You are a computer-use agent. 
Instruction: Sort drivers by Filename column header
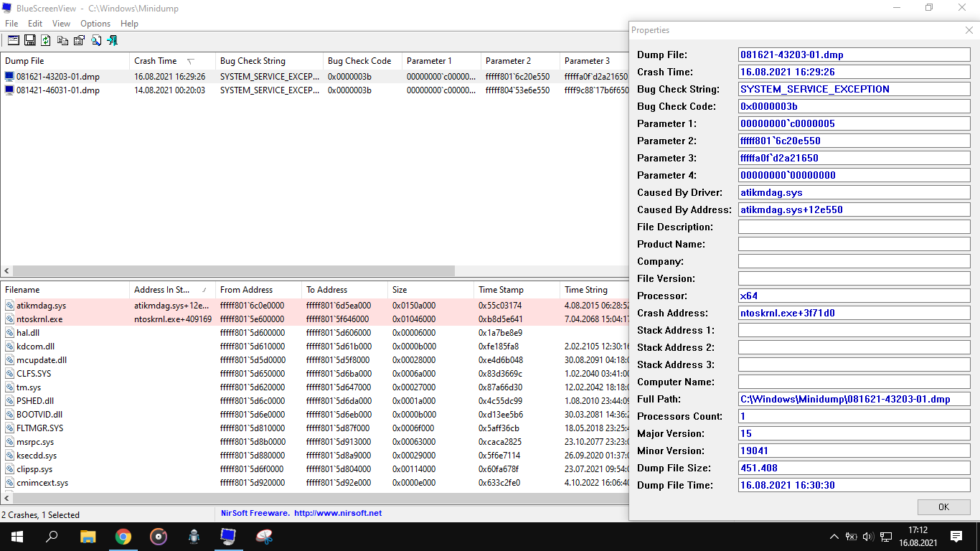click(65, 290)
